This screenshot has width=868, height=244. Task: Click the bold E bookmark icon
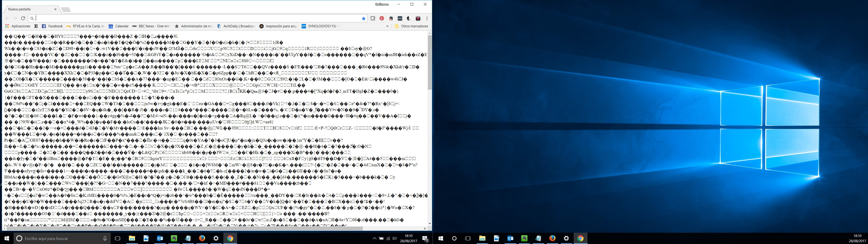point(36,26)
